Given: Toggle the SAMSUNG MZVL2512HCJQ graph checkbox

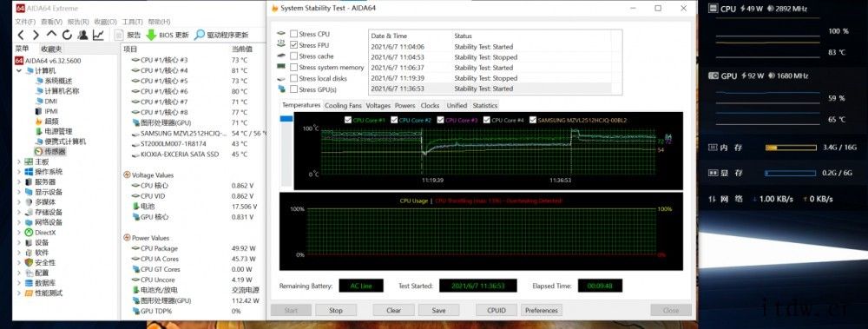Looking at the screenshot, I should click(x=533, y=120).
